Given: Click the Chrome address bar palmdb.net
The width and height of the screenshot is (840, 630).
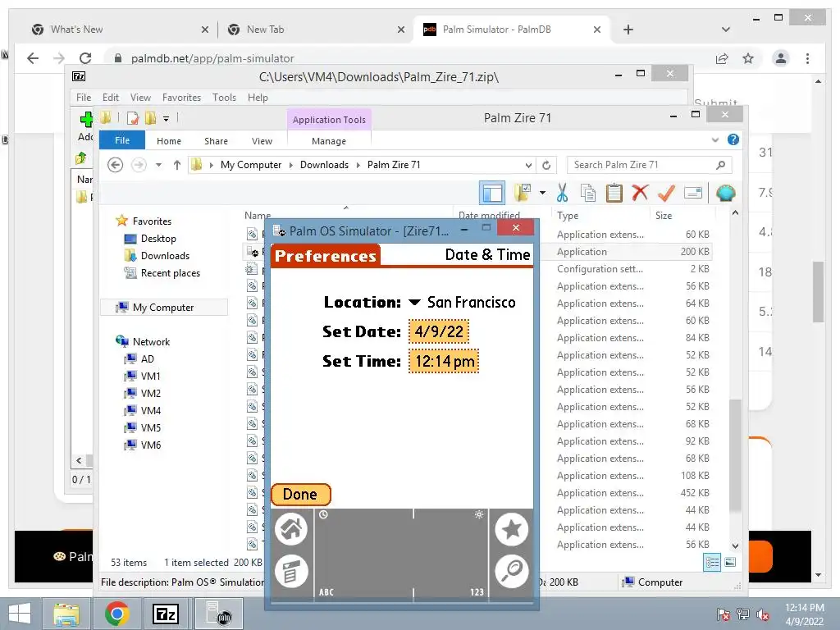Looking at the screenshot, I should 407,58.
